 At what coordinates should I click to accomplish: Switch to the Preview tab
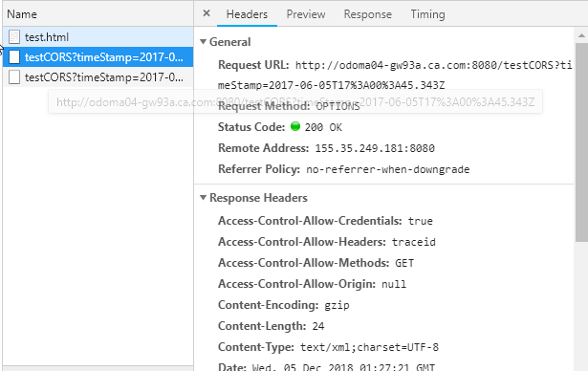coord(306,14)
